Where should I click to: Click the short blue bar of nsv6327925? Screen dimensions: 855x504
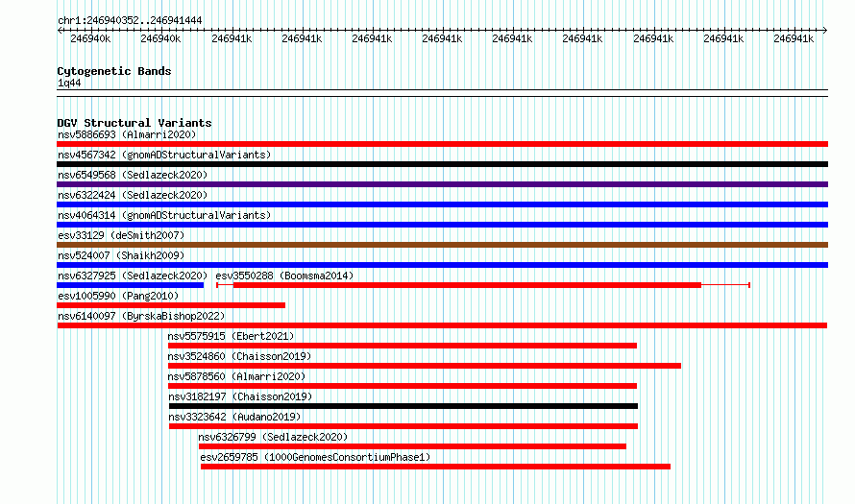click(x=131, y=285)
